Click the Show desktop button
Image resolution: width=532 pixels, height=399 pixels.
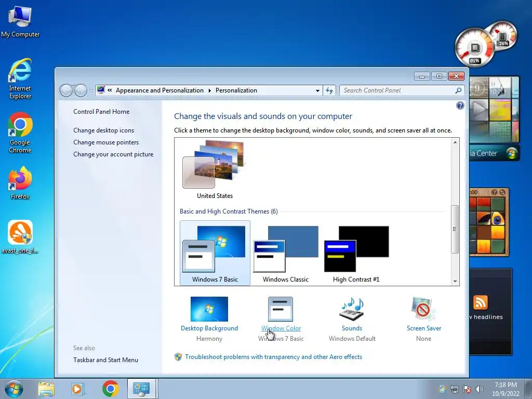(x=528, y=389)
